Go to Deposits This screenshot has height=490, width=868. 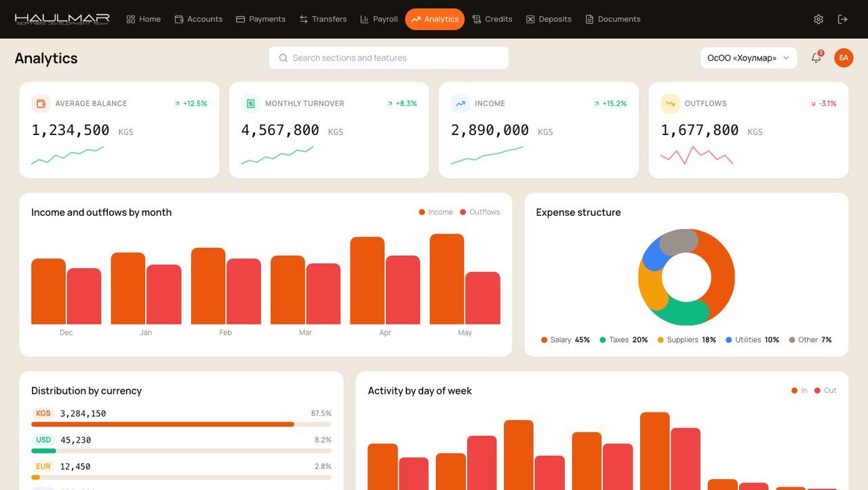coord(549,19)
